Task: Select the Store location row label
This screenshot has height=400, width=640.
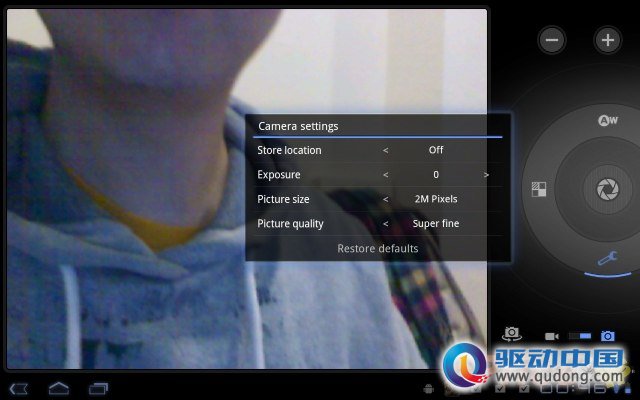Action: click(x=289, y=150)
